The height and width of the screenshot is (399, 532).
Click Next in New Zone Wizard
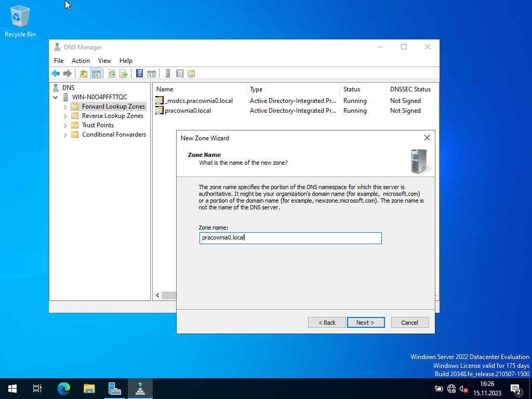(x=366, y=322)
